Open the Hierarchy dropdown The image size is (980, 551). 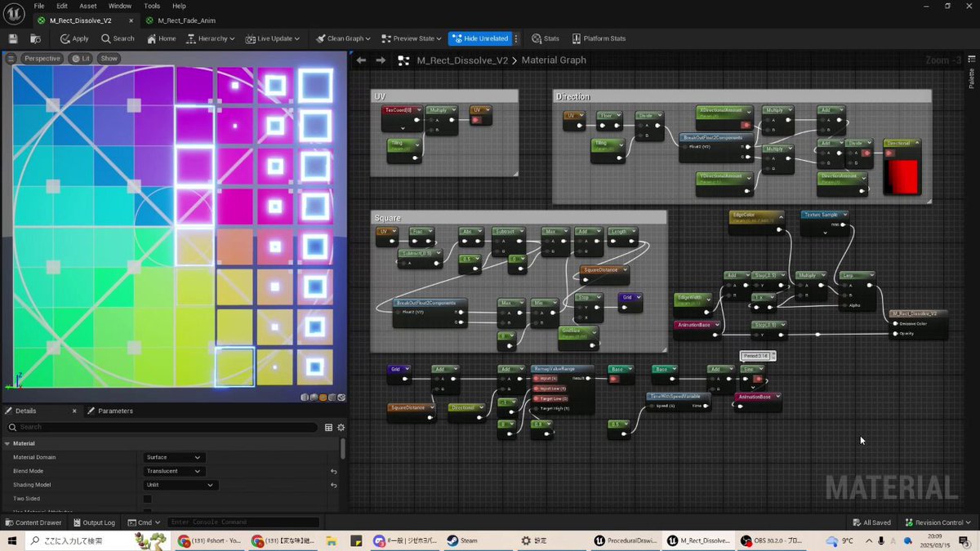point(210,38)
